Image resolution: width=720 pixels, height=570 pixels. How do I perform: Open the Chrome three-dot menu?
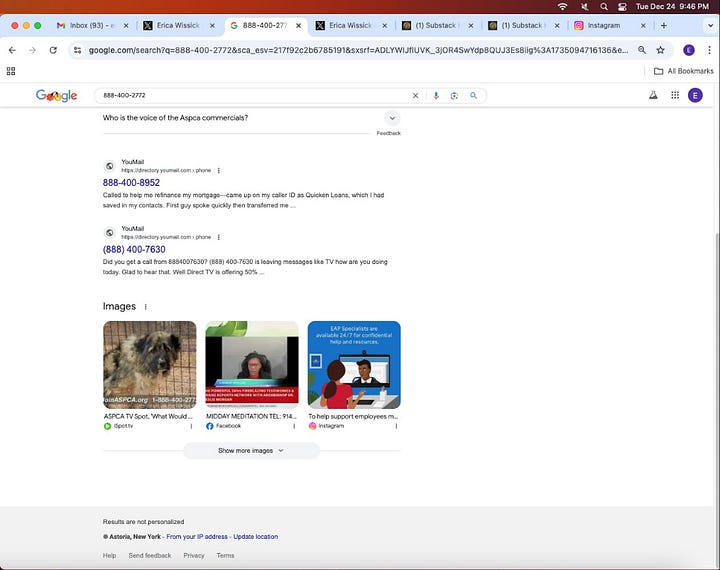pos(709,50)
